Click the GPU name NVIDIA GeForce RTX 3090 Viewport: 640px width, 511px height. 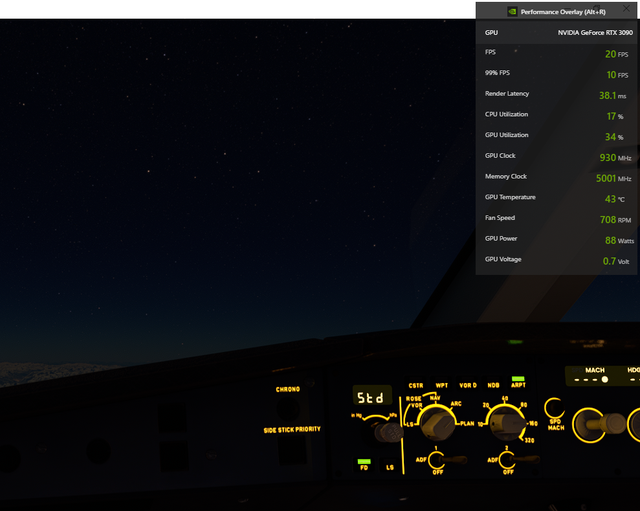[x=595, y=33]
